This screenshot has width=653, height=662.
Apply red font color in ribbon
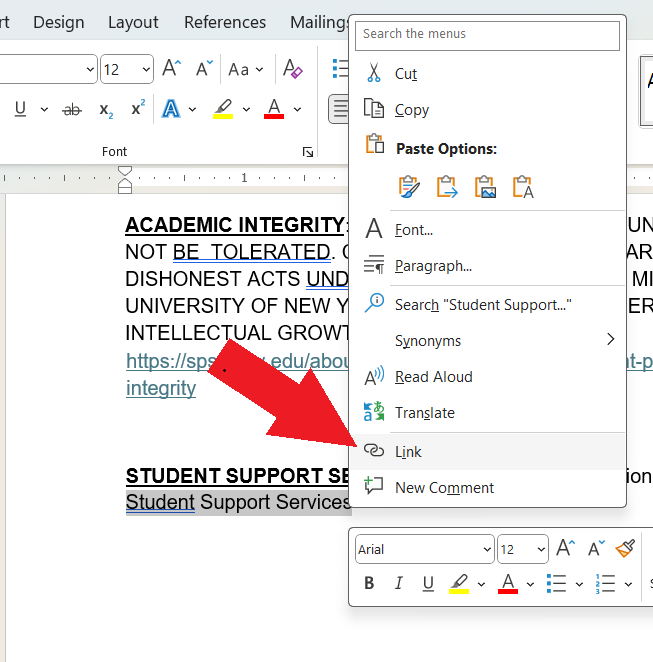coord(274,109)
